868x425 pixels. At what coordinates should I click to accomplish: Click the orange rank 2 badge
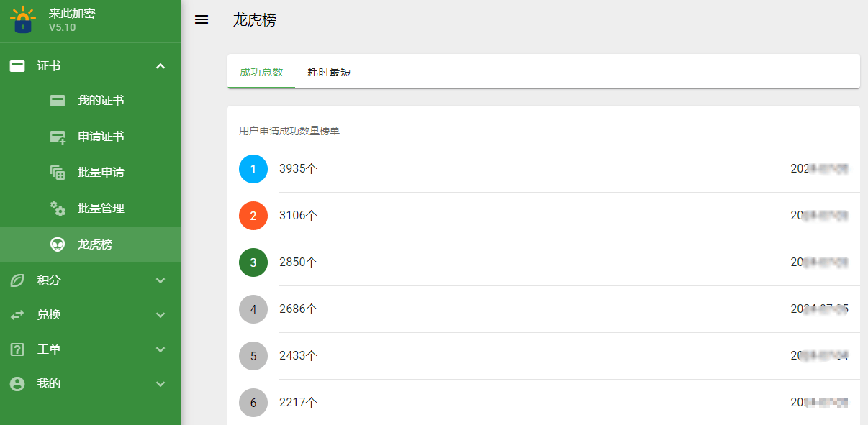[x=253, y=216]
